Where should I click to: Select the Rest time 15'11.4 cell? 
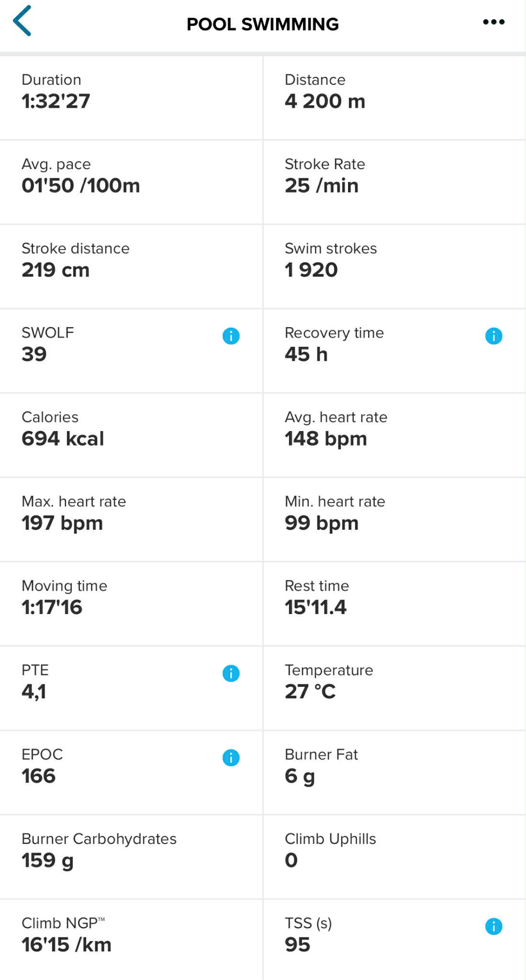point(394,604)
